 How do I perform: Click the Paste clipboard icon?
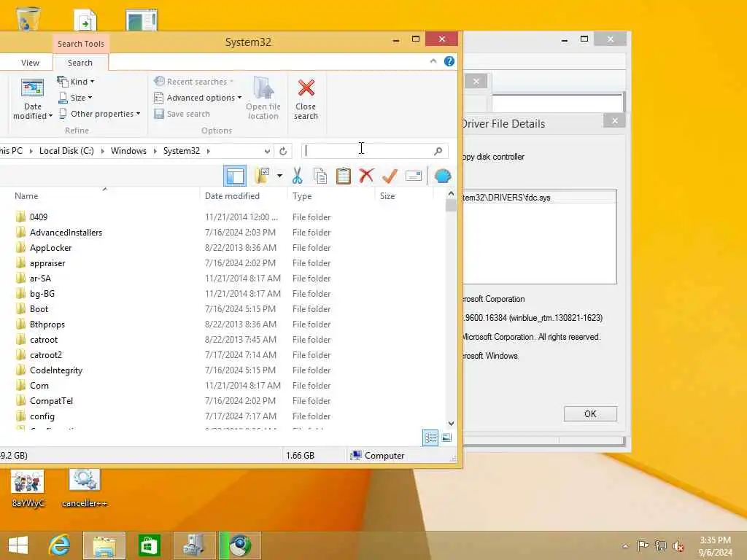[343, 176]
